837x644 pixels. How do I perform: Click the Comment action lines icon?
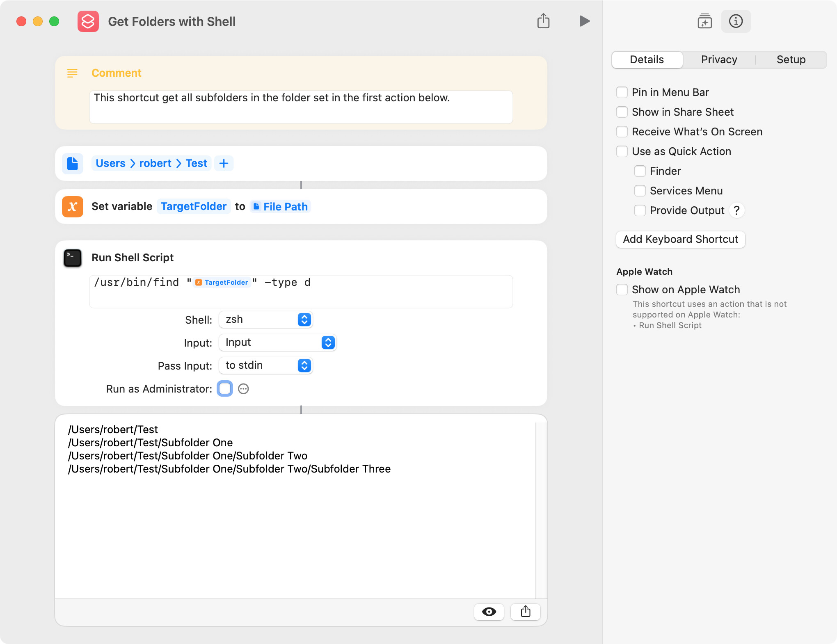tap(72, 73)
